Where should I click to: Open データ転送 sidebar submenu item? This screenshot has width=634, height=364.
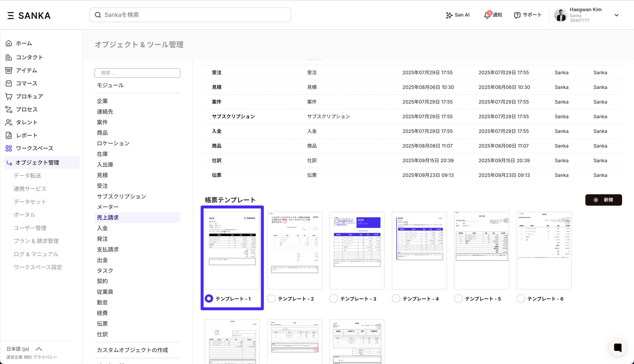click(x=27, y=176)
